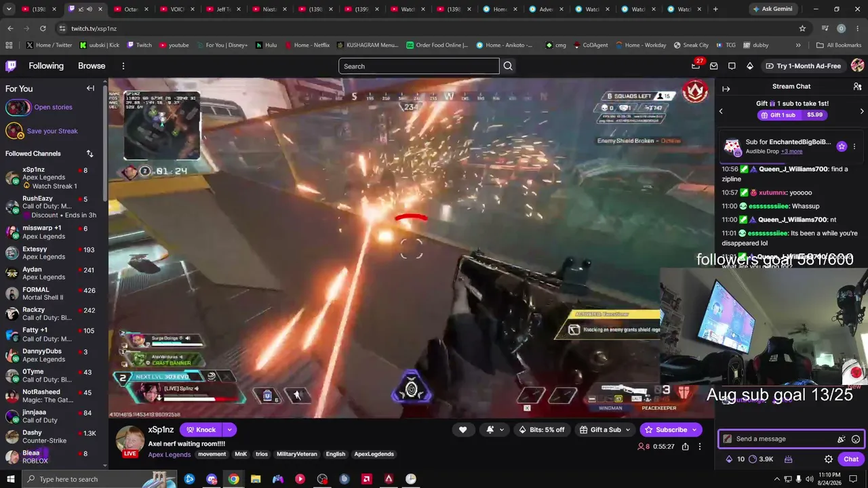Open the Whispers envelope icon
868x488 pixels.
pyautogui.click(x=713, y=66)
